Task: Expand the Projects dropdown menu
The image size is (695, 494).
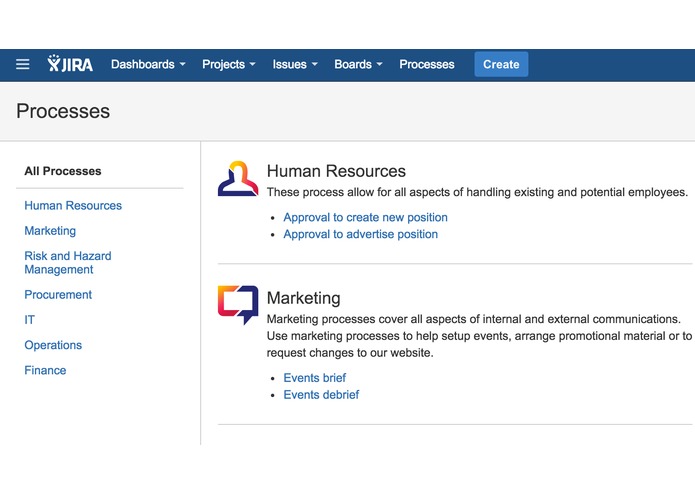Action: [229, 65]
